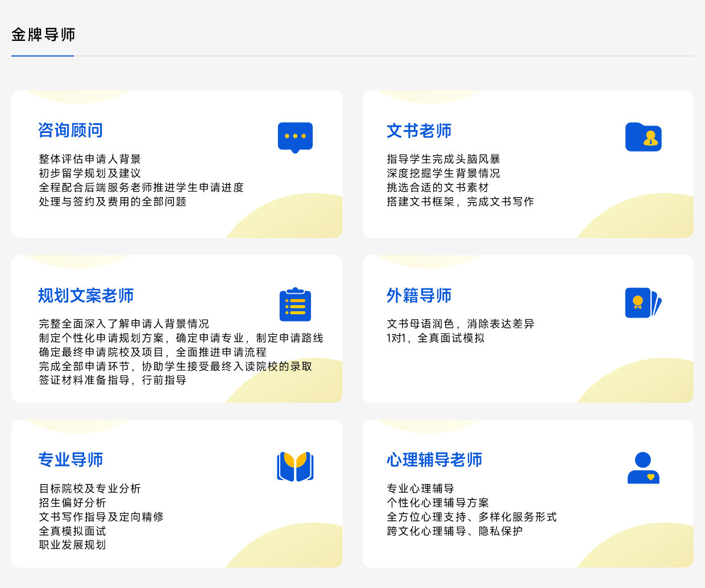Open the 规划文案老师 heading
Viewport: 705px width, 588px height.
pyautogui.click(x=86, y=295)
